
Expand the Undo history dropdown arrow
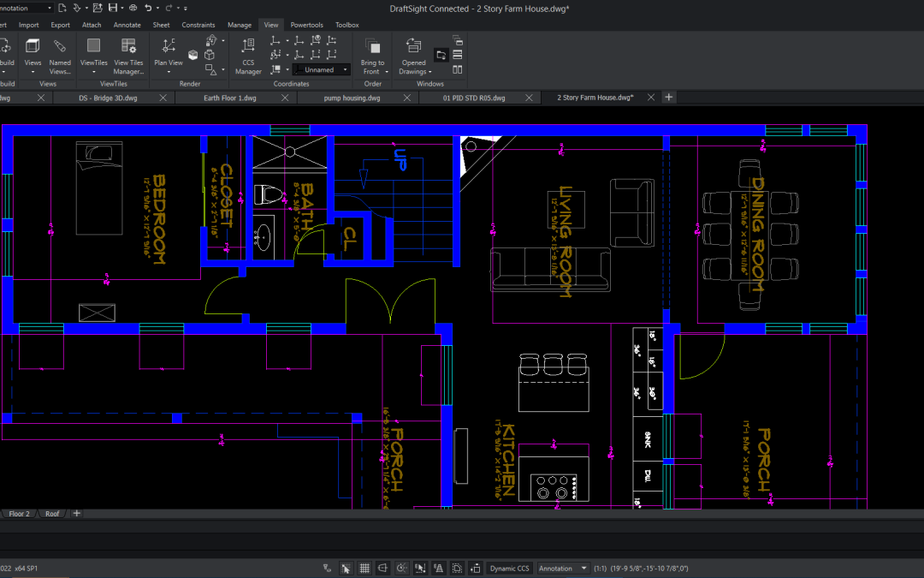pos(157,9)
